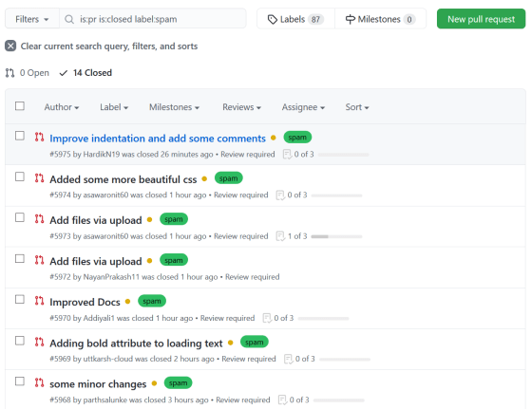
Task: Click the search magnifier icon in filter box
Action: click(69, 19)
